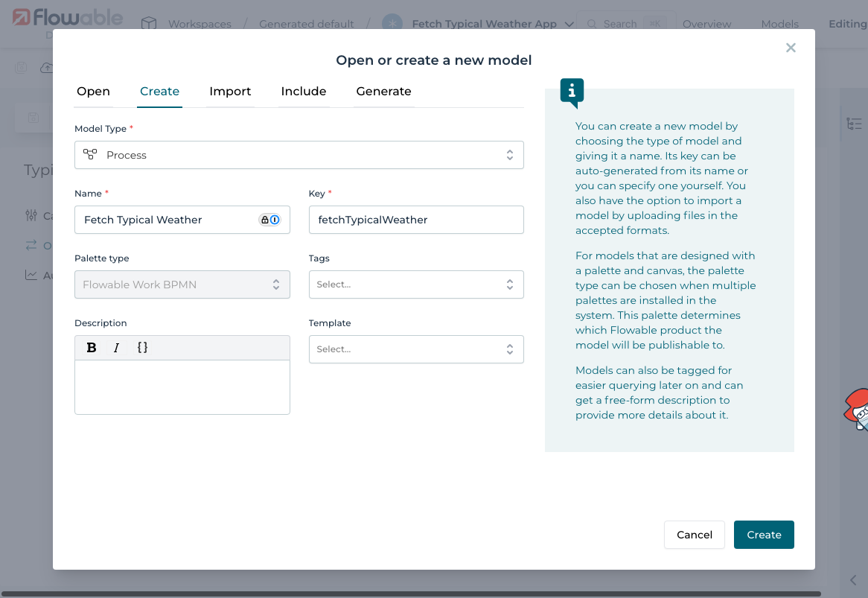Click the 1Password icon in the Name field
The width and height of the screenshot is (868, 598).
tap(275, 219)
